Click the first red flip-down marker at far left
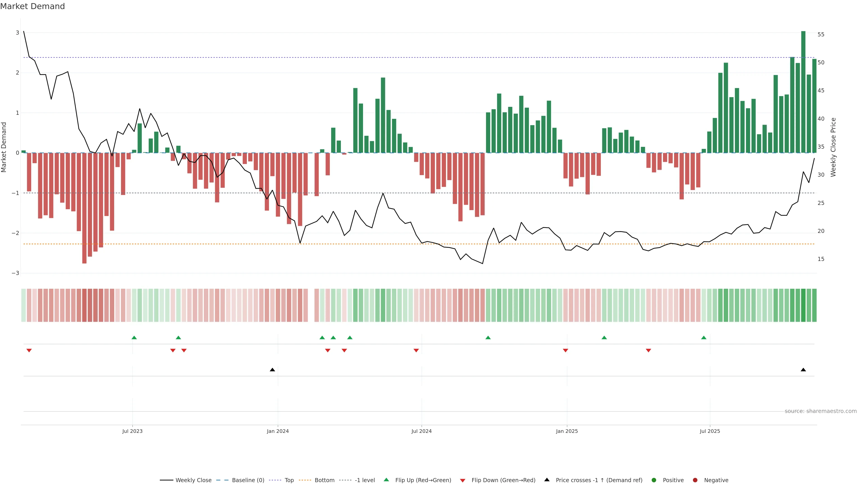The image size is (868, 488). pyautogui.click(x=29, y=351)
